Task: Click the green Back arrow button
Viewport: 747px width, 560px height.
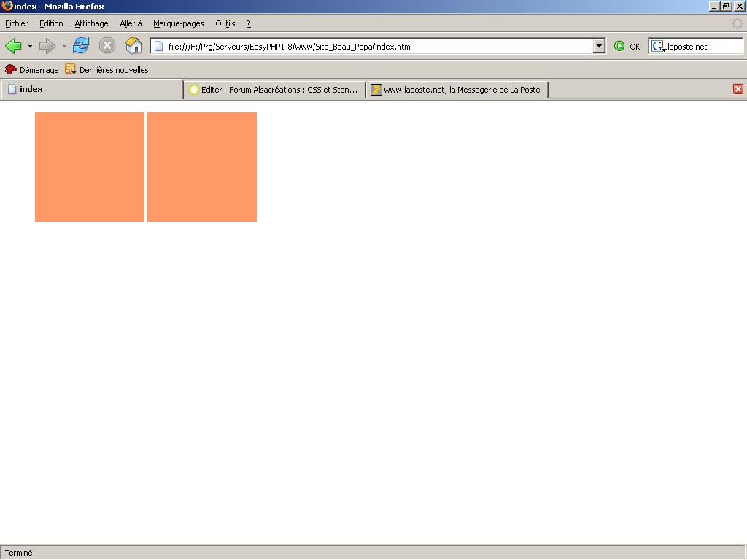Action: pyautogui.click(x=13, y=47)
